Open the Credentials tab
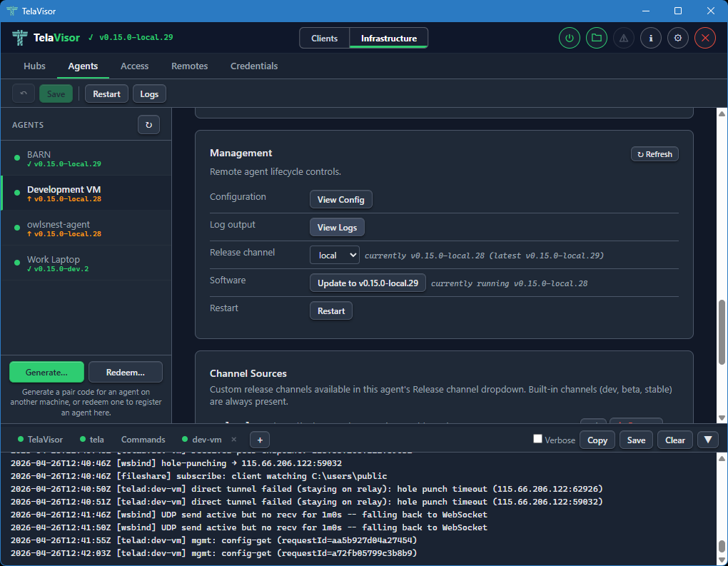Image resolution: width=728 pixels, height=566 pixels. pos(254,66)
